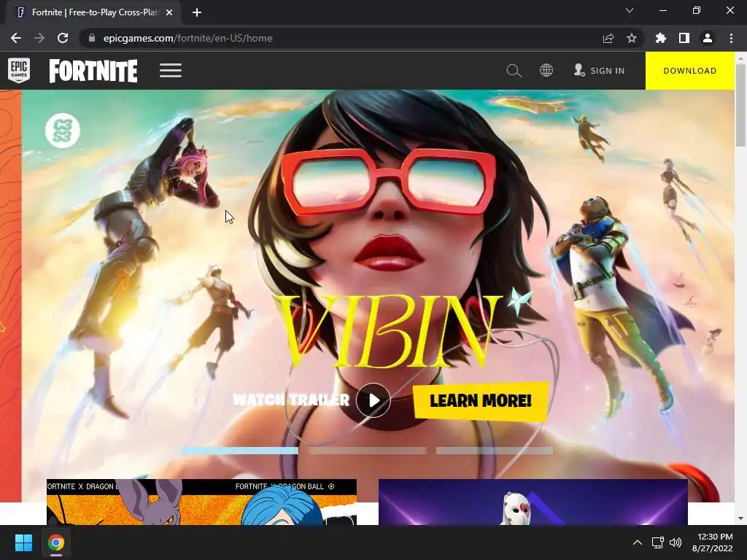The image size is (747, 560).
Task: Open Chrome three-dot menu
Action: pos(731,38)
